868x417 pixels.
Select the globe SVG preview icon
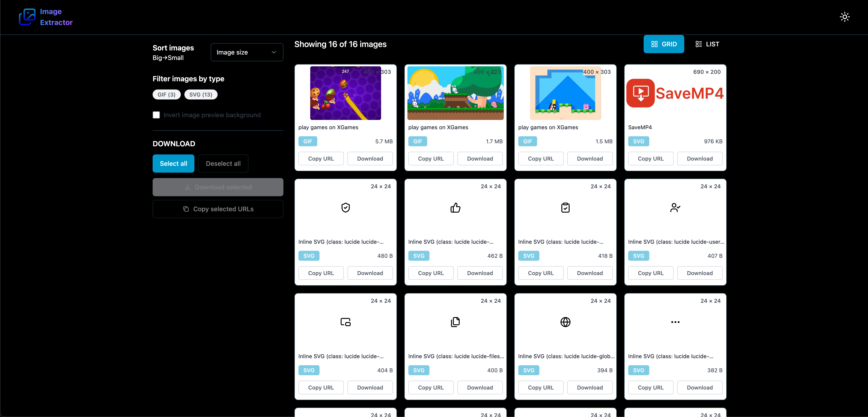[x=565, y=322]
